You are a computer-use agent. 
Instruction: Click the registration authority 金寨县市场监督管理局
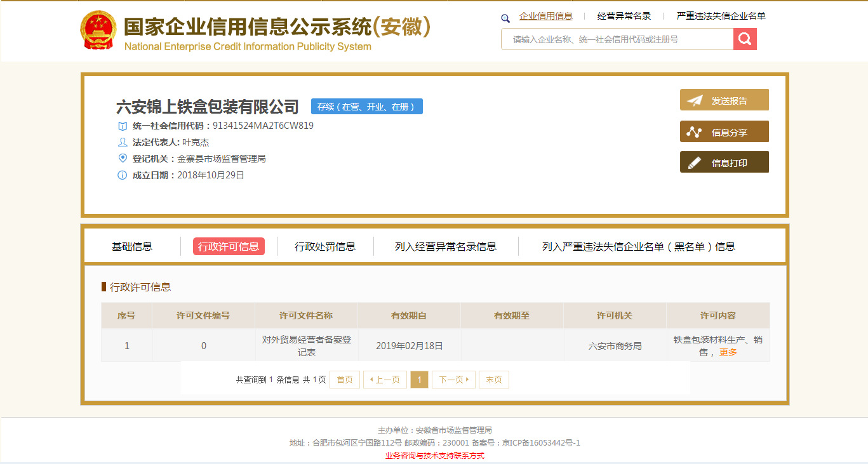(x=222, y=159)
